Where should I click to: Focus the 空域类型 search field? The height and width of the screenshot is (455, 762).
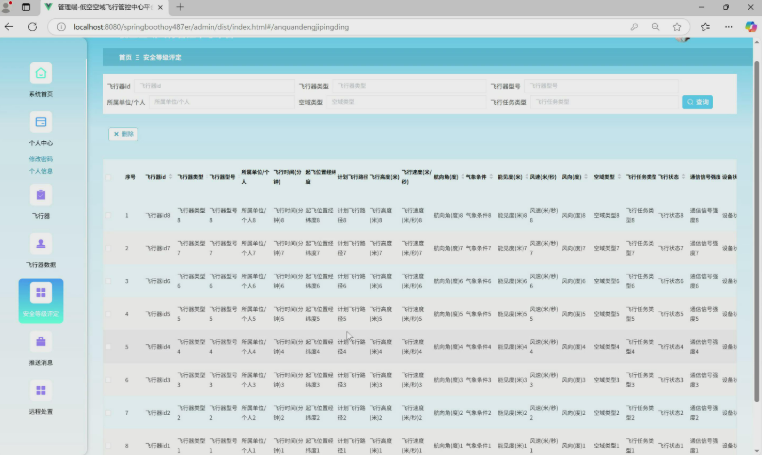point(407,102)
